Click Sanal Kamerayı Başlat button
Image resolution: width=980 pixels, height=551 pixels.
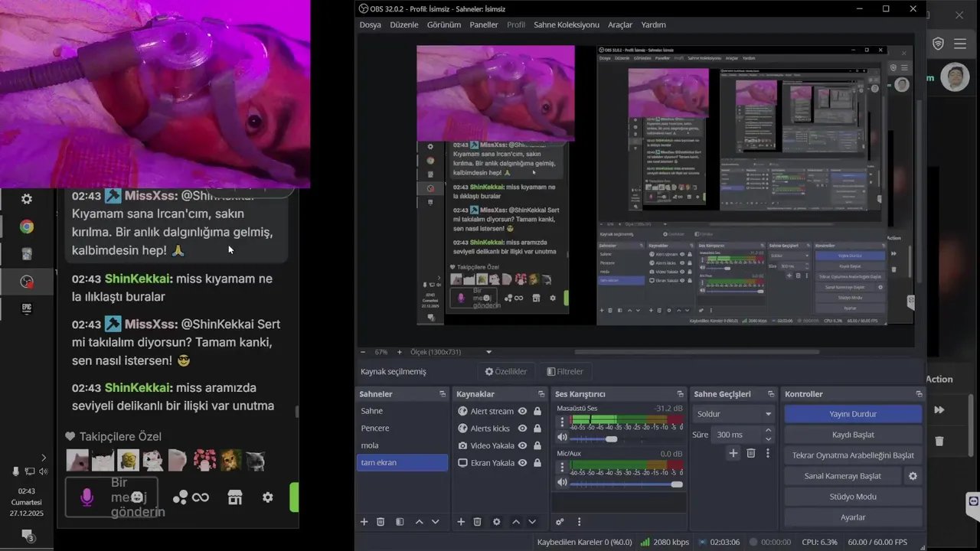tap(842, 476)
